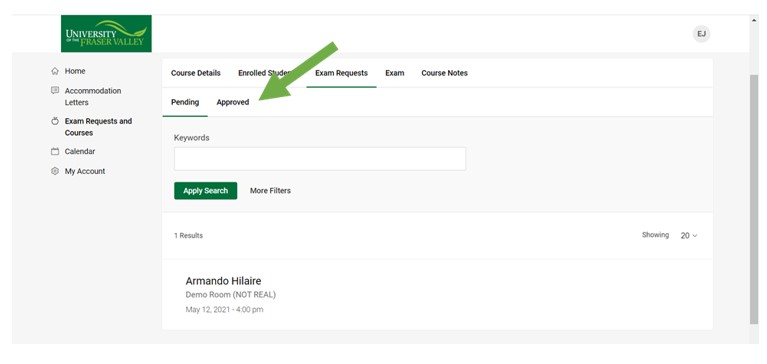Open the Calendar page link
This screenshot has height=364, width=767.
click(80, 152)
